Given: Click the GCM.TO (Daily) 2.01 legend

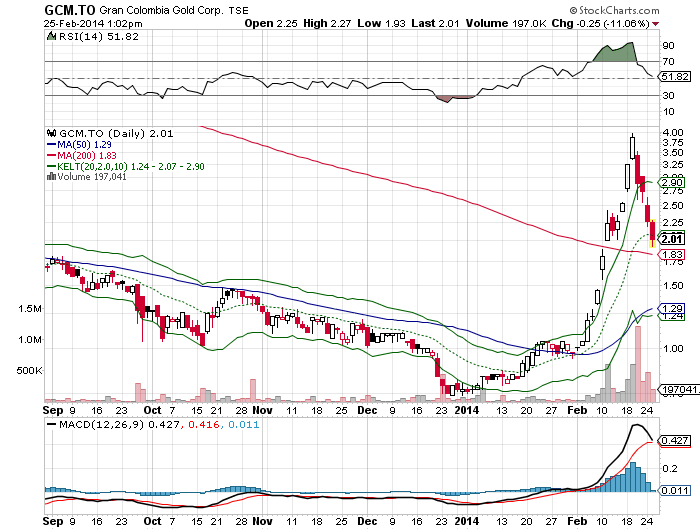Looking at the screenshot, I should pos(116,134).
